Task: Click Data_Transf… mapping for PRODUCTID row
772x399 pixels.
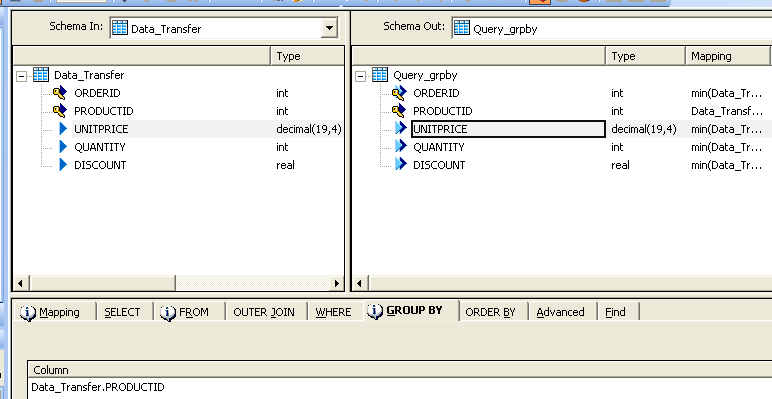Action: click(727, 111)
